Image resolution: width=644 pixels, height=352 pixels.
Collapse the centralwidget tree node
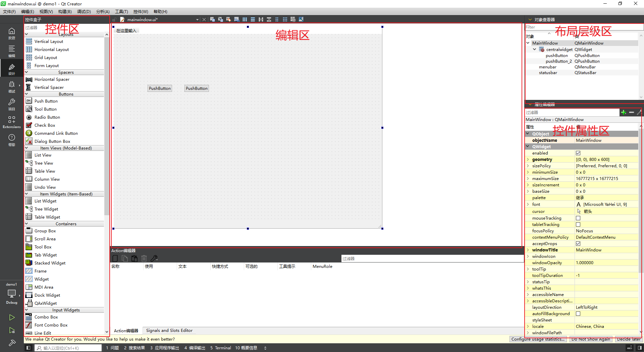click(535, 49)
